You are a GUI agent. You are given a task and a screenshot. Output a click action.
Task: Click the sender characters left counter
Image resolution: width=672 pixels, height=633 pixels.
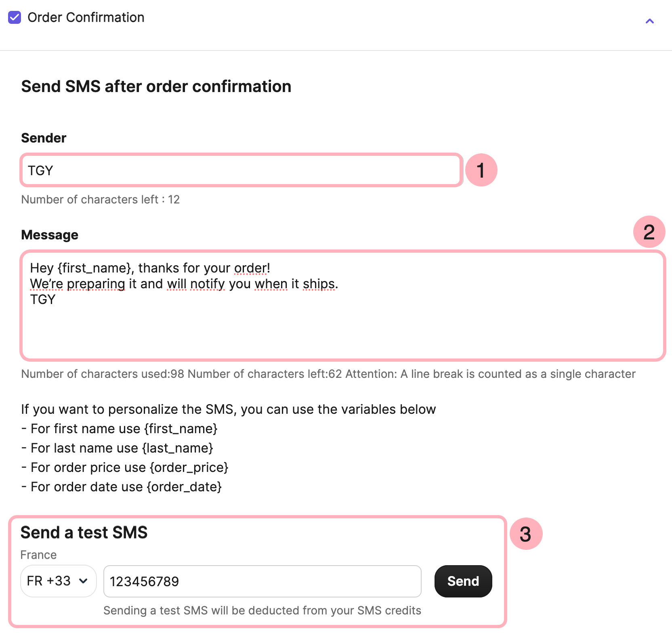coord(100,199)
